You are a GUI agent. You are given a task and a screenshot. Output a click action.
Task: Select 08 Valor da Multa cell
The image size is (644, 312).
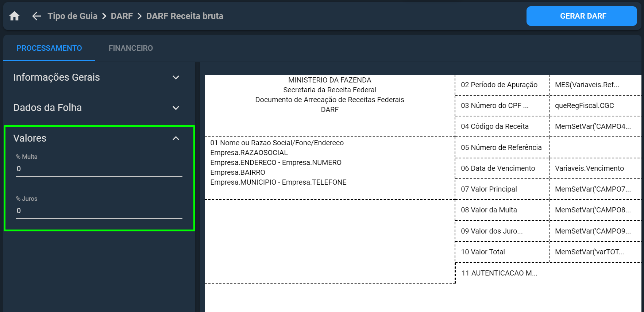(x=502, y=210)
